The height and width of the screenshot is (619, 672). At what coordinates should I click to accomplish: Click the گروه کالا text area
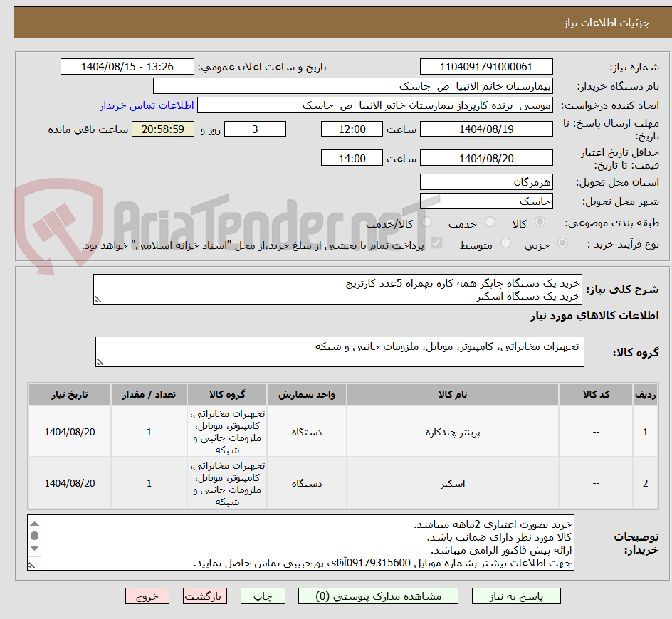340,351
